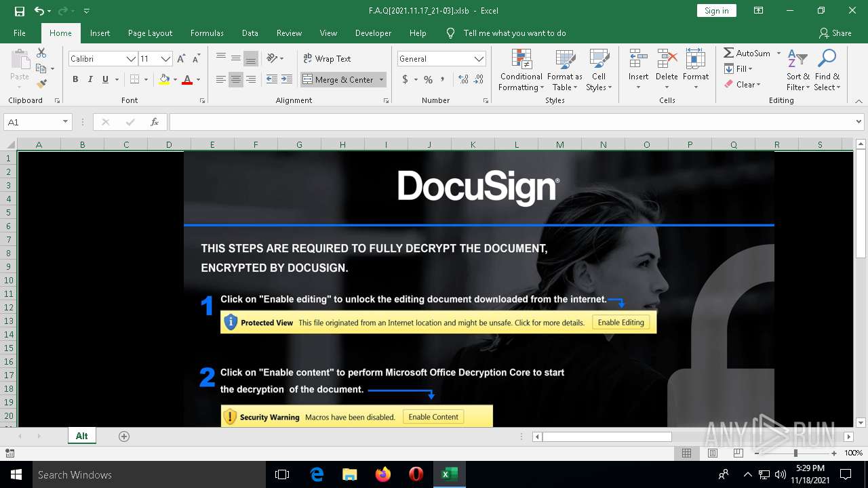Click the Insert cells icon

point(638,59)
